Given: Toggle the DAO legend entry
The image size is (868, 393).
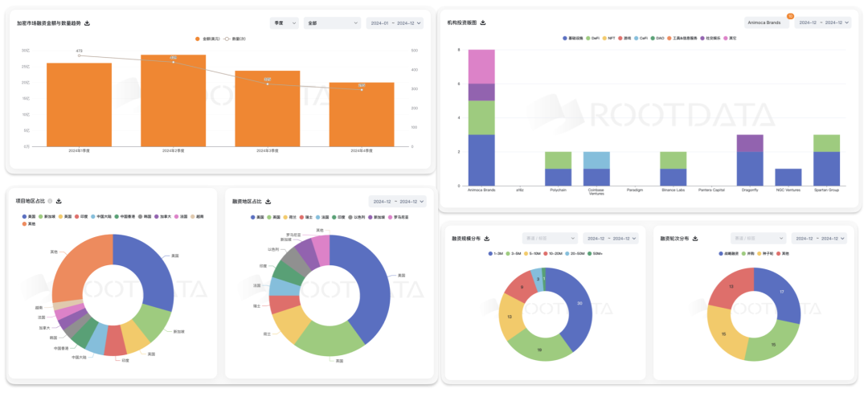Looking at the screenshot, I should [657, 39].
